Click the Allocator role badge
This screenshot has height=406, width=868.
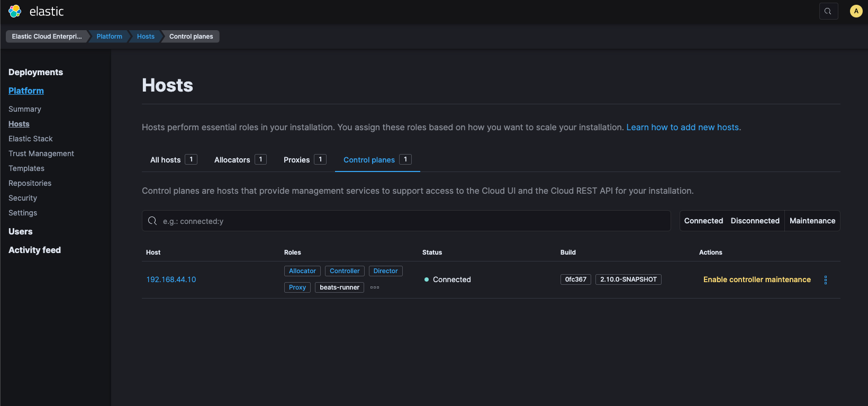[x=302, y=271]
